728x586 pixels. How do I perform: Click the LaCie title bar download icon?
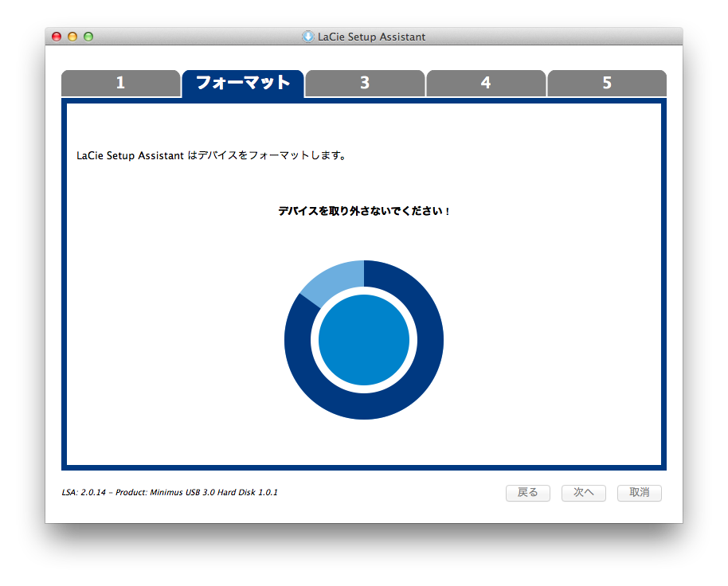pos(307,37)
